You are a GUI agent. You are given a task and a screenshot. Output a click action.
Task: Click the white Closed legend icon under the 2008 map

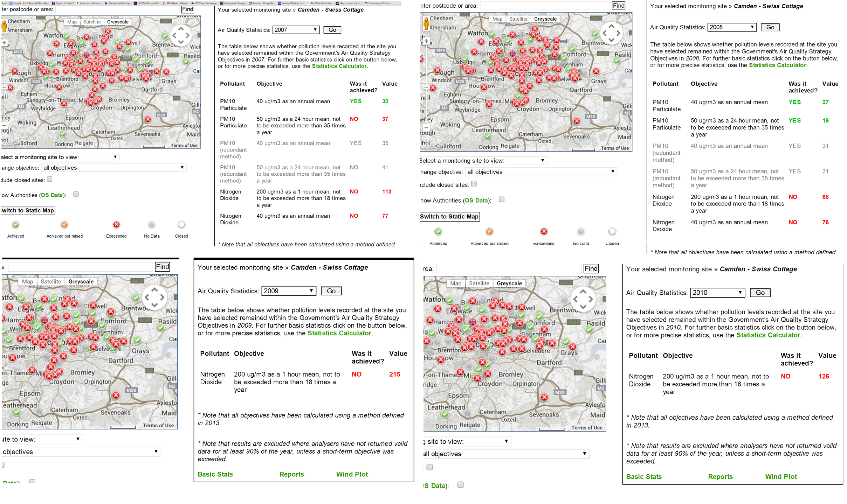tap(612, 231)
